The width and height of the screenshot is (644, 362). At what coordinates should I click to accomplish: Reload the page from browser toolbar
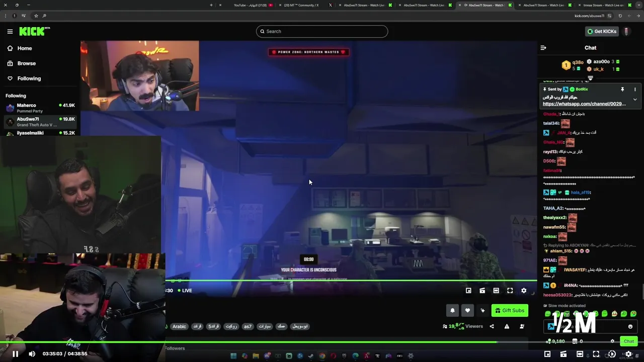[620, 16]
